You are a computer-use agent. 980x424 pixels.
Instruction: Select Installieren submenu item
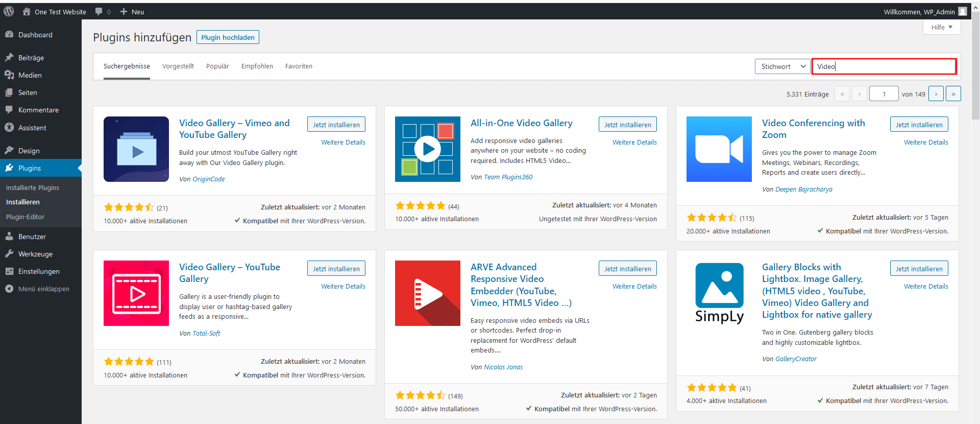[x=23, y=202]
